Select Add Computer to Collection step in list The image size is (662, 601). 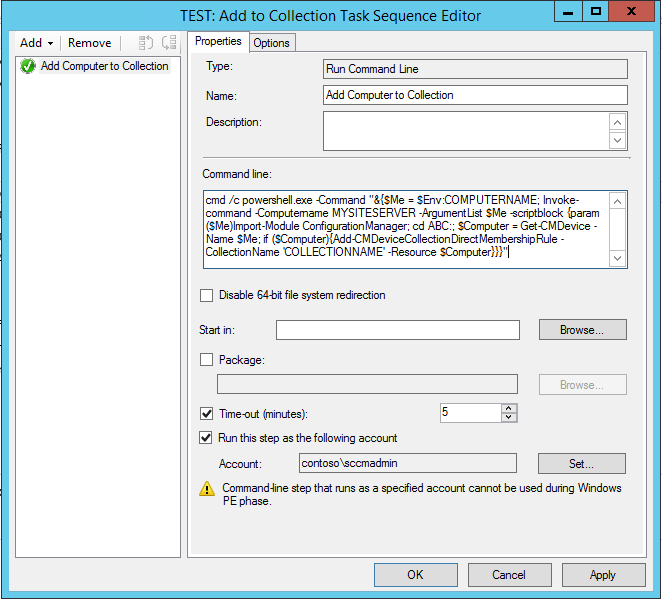pos(104,66)
